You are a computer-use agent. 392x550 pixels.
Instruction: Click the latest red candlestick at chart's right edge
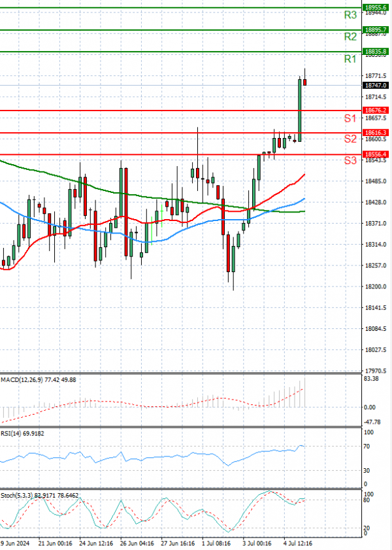click(x=304, y=82)
